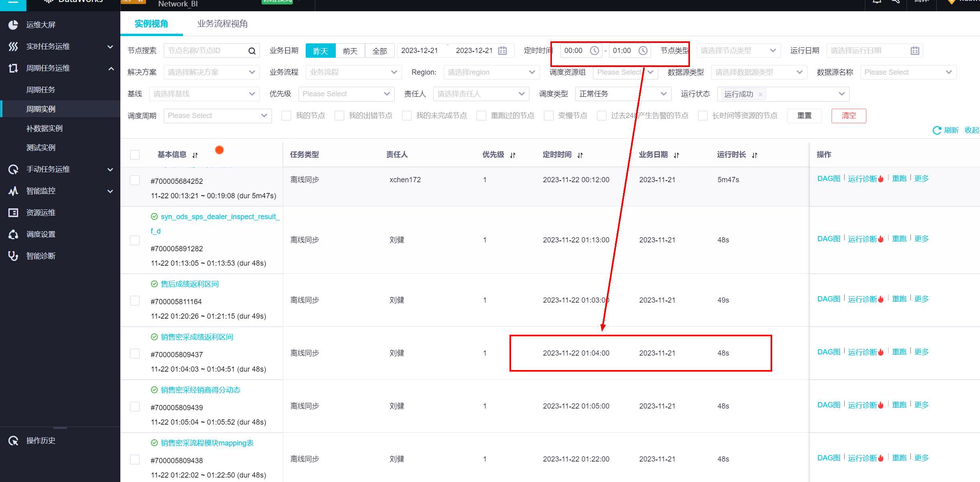Click the 昨天 date button
Screen dimensions: 980x482
(321, 51)
